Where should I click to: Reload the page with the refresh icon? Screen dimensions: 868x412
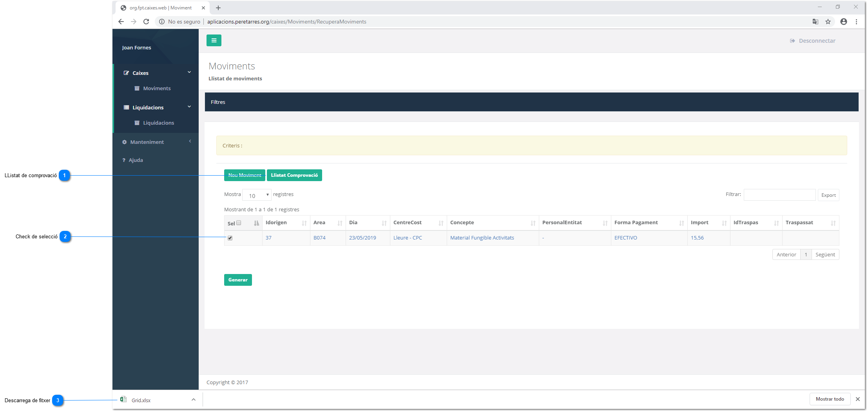(146, 22)
